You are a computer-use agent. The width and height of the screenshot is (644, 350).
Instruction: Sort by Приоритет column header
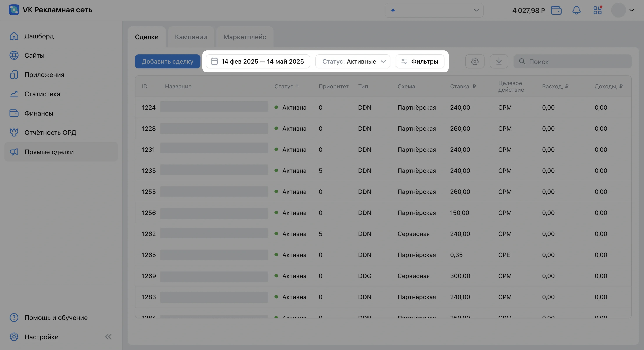(334, 86)
